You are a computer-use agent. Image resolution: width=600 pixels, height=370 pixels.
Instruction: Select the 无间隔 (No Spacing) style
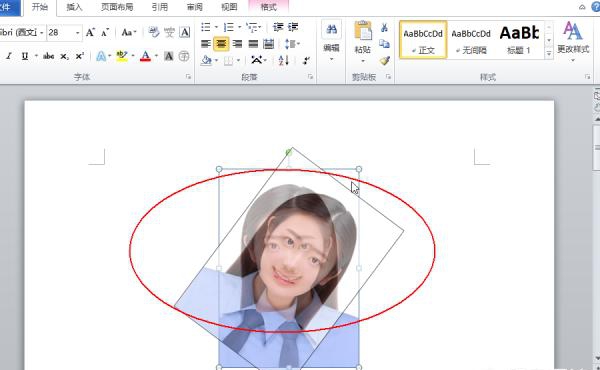(x=471, y=40)
